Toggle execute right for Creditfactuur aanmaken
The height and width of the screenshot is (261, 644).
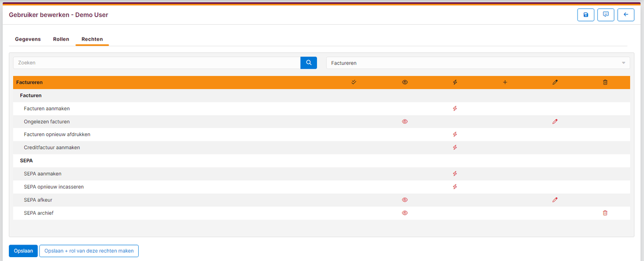click(x=455, y=148)
